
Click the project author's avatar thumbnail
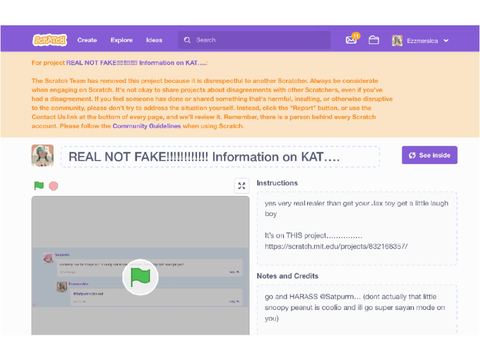[x=43, y=155]
